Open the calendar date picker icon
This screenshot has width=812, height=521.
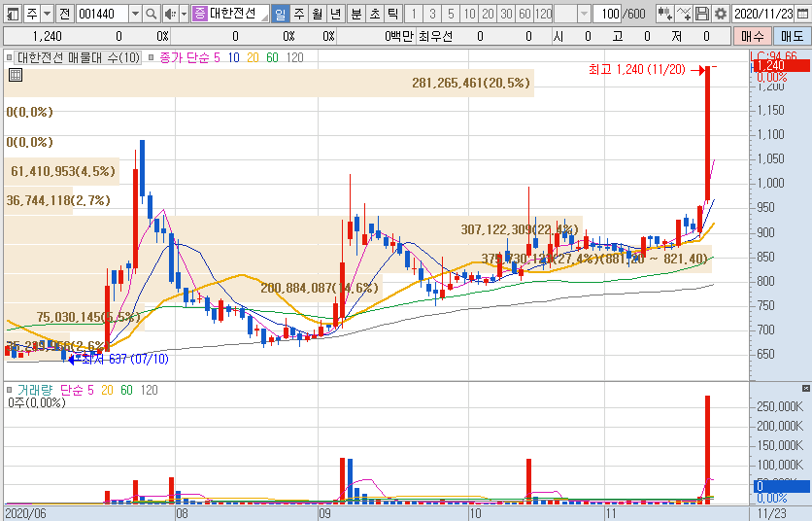click(x=802, y=14)
